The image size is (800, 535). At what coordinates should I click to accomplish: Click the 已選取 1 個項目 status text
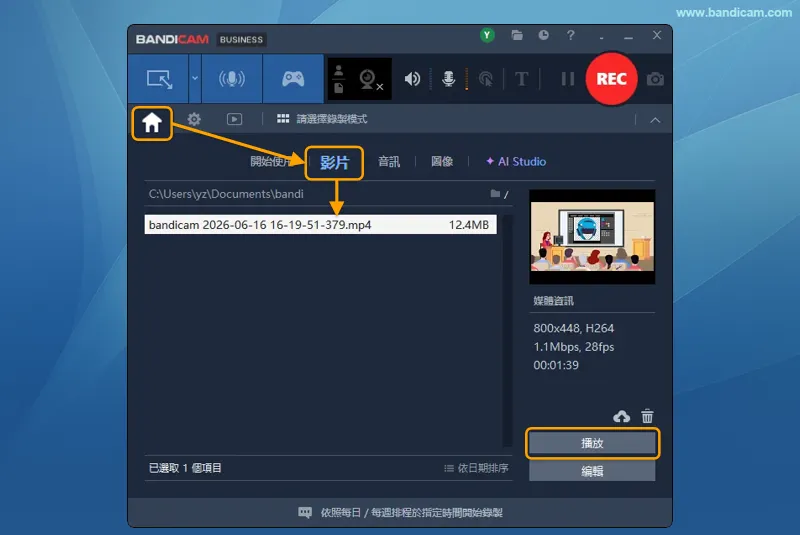[185, 468]
